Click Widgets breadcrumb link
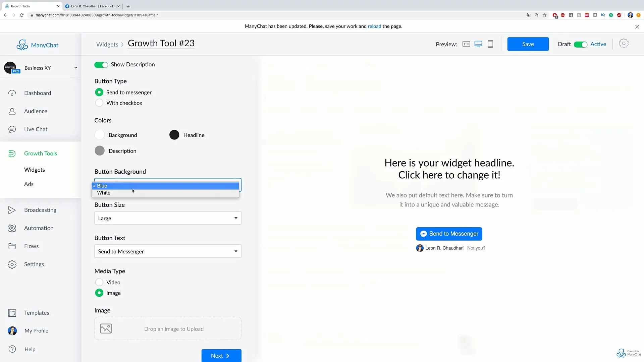 coord(107,44)
